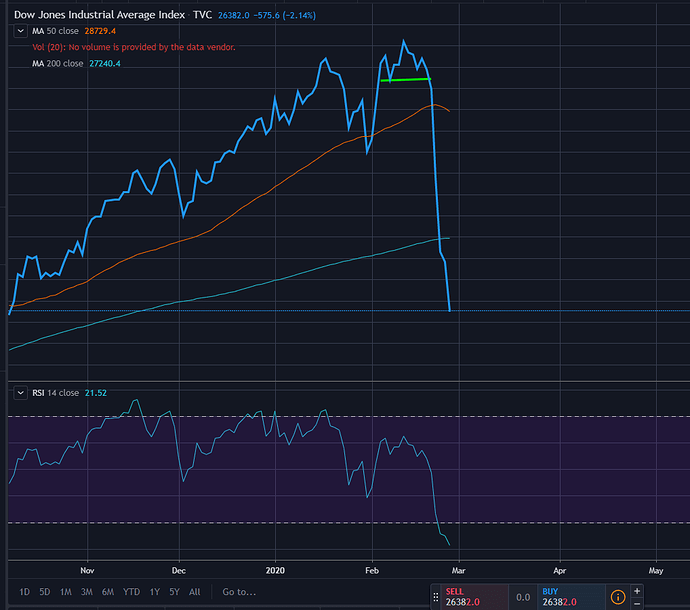Open the Go to… date dialog
690x610 pixels.
pyautogui.click(x=239, y=592)
